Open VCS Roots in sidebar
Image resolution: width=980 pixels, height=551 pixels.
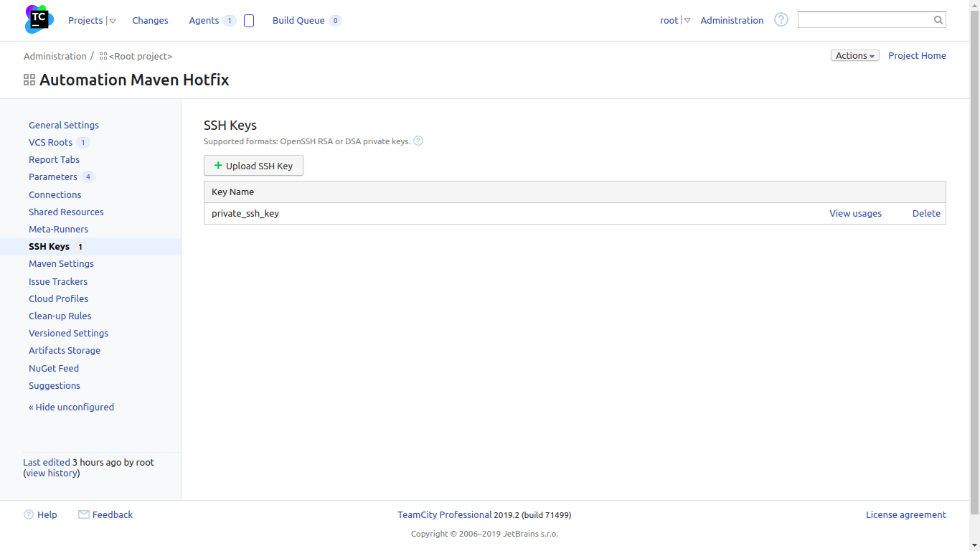[50, 142]
